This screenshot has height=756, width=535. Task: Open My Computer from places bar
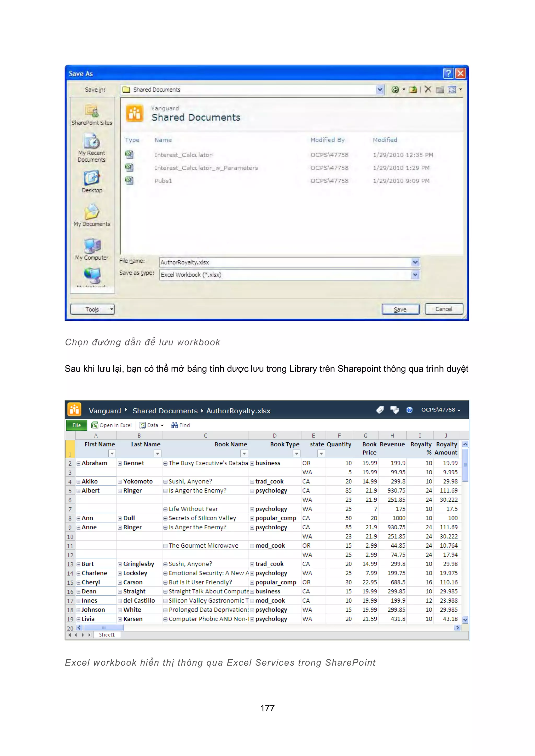[92, 246]
